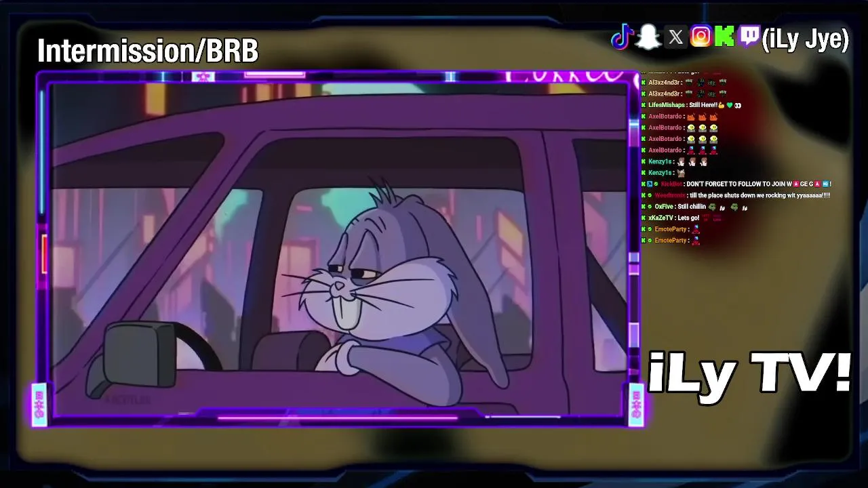Image resolution: width=868 pixels, height=488 pixels.
Task: Click the muscle arm emoji in LifesMishaps message
Action: [x=720, y=105]
